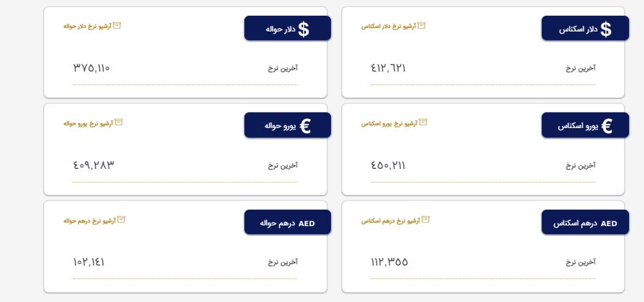Select the یورو حواله rate value ۴۰۹,۲۸۳
The height and width of the screenshot is (302, 644).
pyautogui.click(x=94, y=165)
